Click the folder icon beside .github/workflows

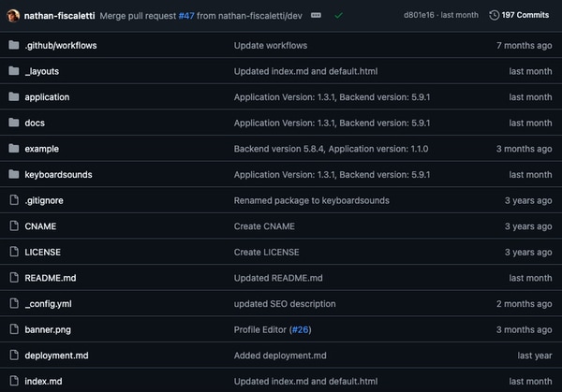coord(14,45)
